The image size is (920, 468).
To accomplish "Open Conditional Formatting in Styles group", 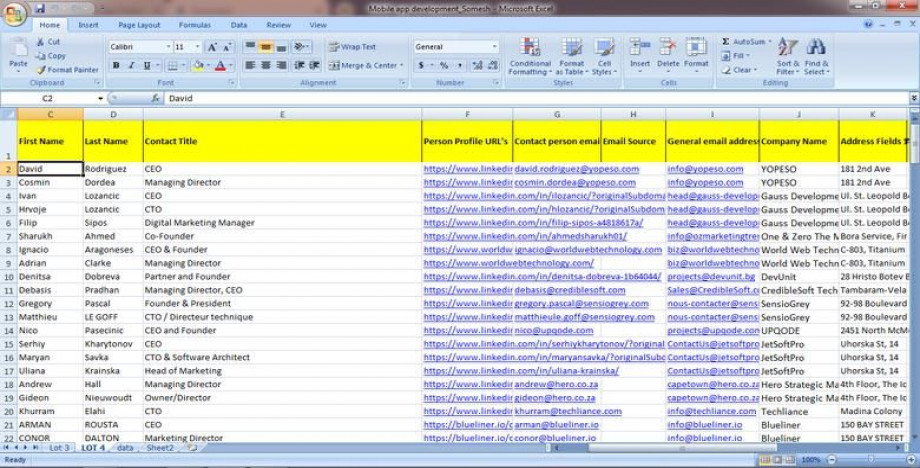I will click(x=529, y=57).
